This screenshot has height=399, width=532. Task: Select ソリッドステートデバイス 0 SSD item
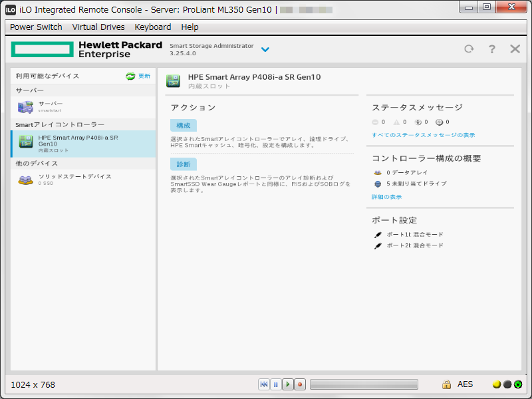tap(83, 180)
